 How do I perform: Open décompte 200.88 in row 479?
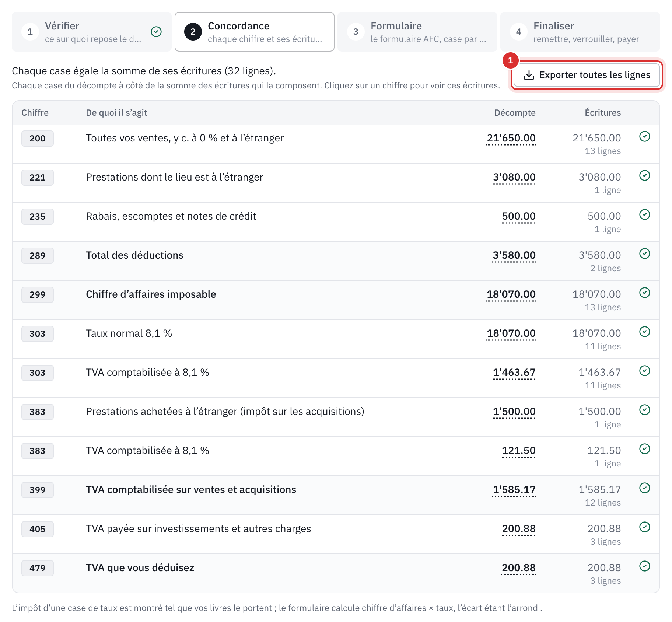pyautogui.click(x=519, y=568)
